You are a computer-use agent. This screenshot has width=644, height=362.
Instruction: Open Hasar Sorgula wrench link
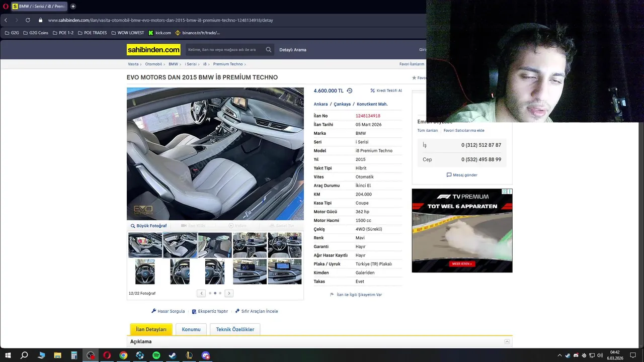click(168, 311)
